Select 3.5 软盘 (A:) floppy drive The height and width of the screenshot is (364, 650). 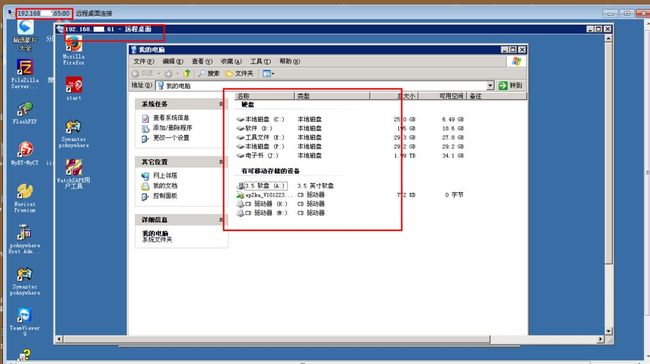coord(262,186)
